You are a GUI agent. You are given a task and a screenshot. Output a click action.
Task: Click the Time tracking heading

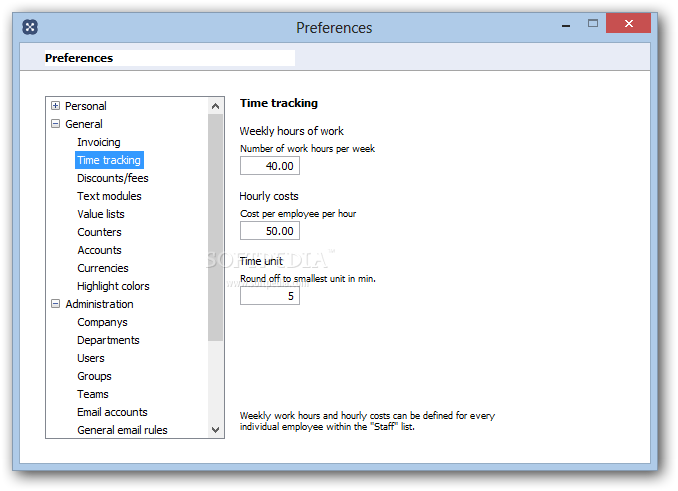click(x=279, y=103)
